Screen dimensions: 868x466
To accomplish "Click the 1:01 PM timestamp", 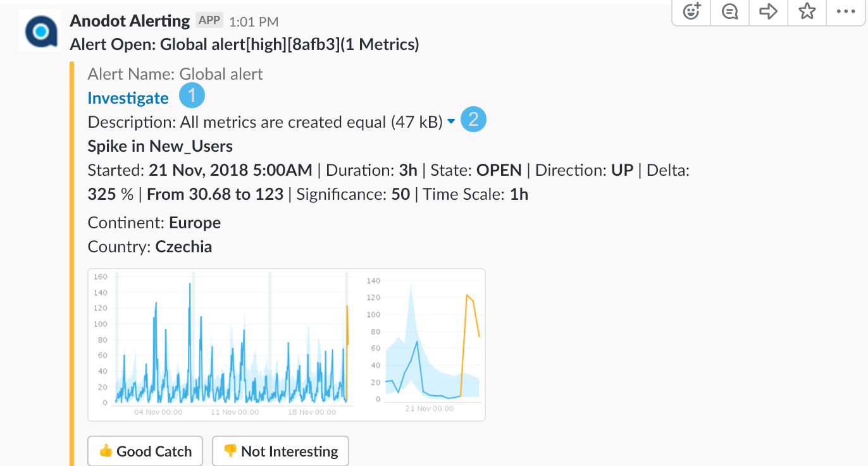I will point(254,21).
